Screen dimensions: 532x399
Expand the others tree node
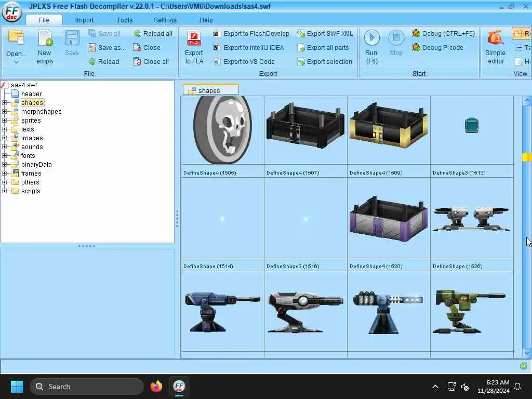[4, 182]
